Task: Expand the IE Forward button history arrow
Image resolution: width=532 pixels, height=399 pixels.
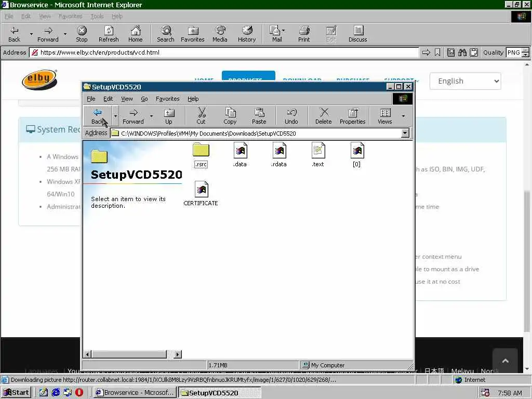Action: pos(65,34)
